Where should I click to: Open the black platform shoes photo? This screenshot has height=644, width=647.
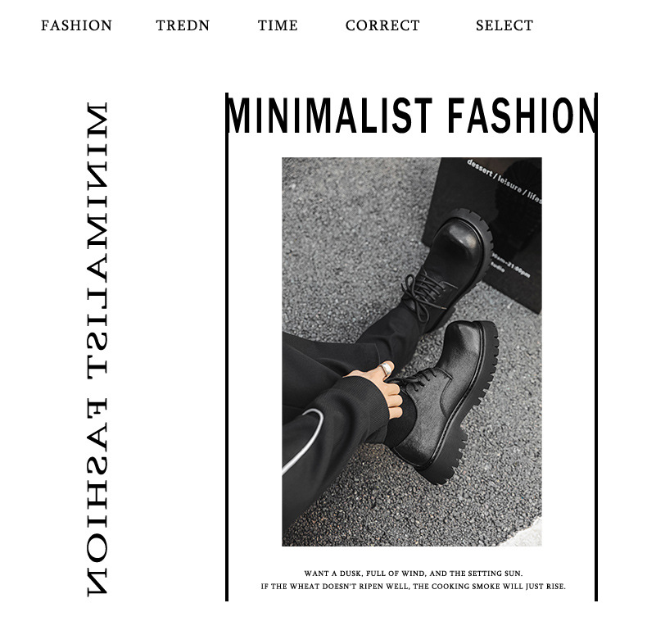(412, 351)
